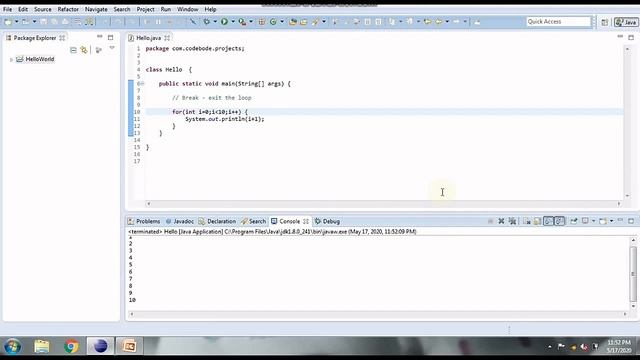Image resolution: width=640 pixels, height=360 pixels.
Task: Open the Window menu
Action: point(187,9)
